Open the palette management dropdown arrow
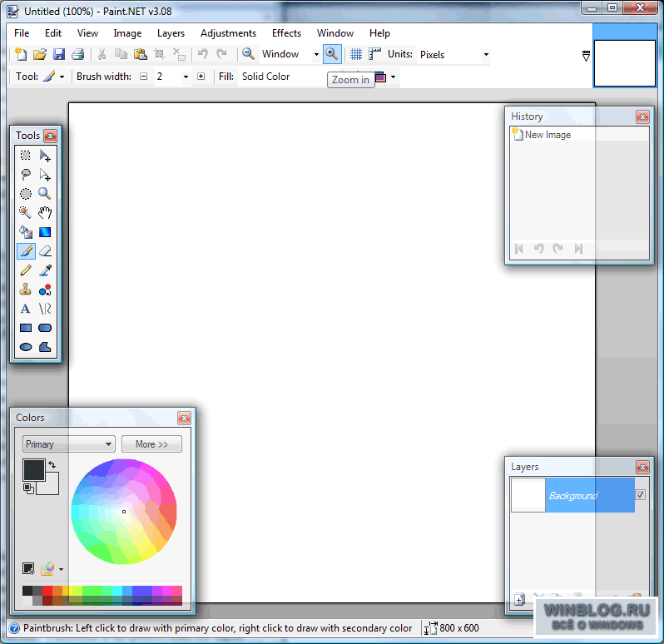 coord(62,569)
